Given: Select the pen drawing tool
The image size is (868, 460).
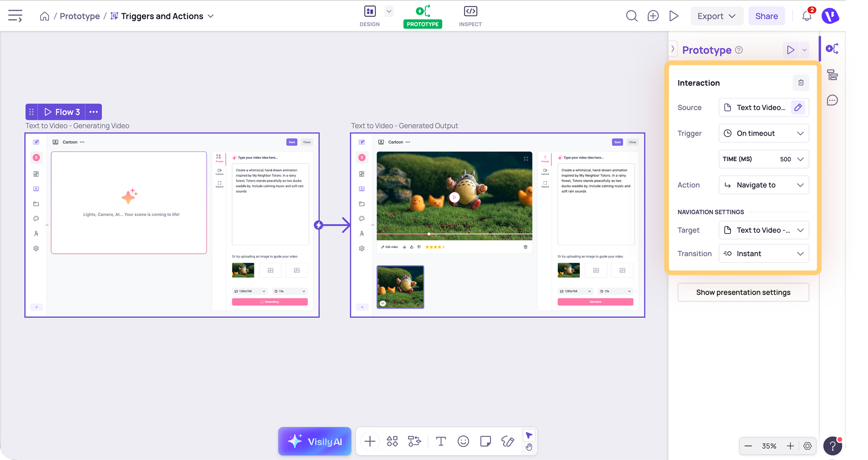Looking at the screenshot, I should coord(508,441).
